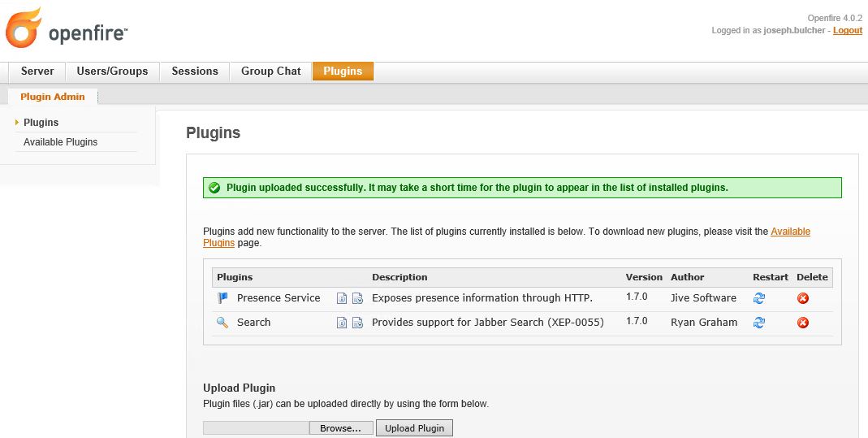The height and width of the screenshot is (438, 868).
Task: Click the 'Plugin uploaded successfully' message
Action: [477, 188]
